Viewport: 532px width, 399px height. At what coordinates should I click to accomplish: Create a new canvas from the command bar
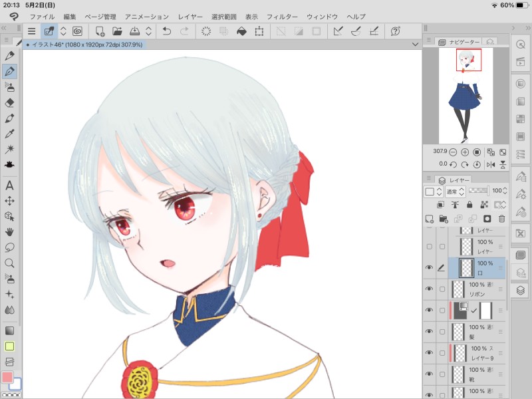(x=99, y=31)
